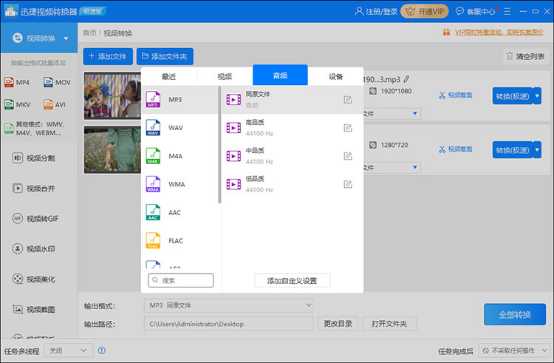Click the multithread info icon
554x363 pixels.
(102, 350)
